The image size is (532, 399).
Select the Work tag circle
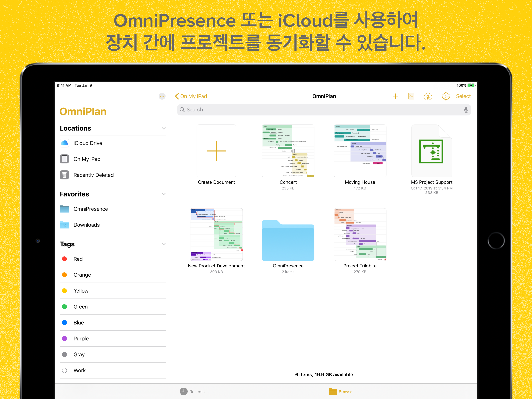click(64, 370)
